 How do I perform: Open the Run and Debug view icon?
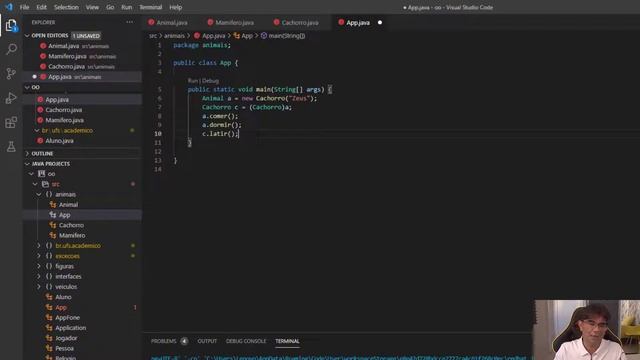[x=11, y=98]
